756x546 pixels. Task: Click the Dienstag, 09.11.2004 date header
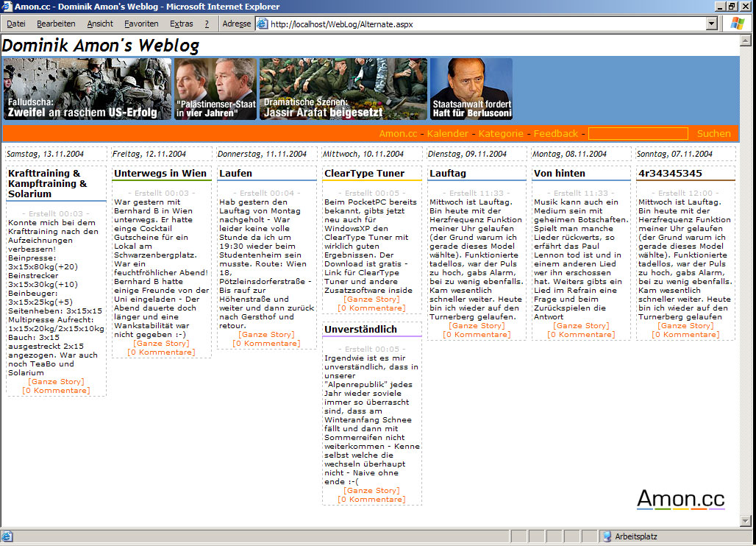[x=467, y=154]
